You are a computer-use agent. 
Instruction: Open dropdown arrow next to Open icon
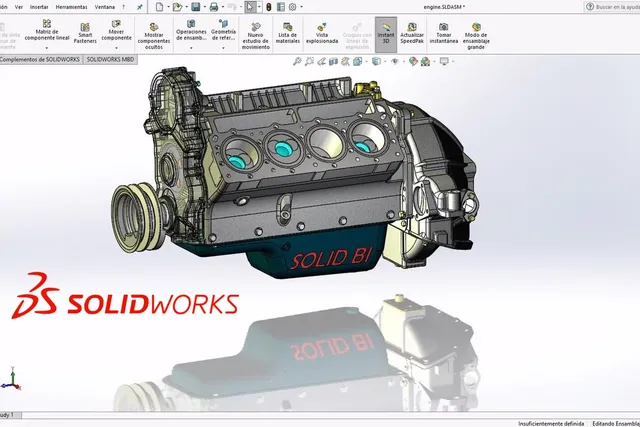tap(186, 7)
